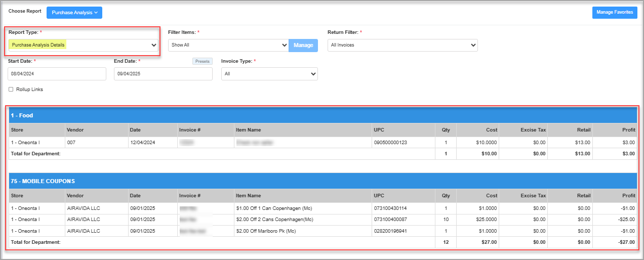Select the $1.00 Off 1 Can Copenhagen row
Viewport: 644px width, 260px height.
point(273,208)
